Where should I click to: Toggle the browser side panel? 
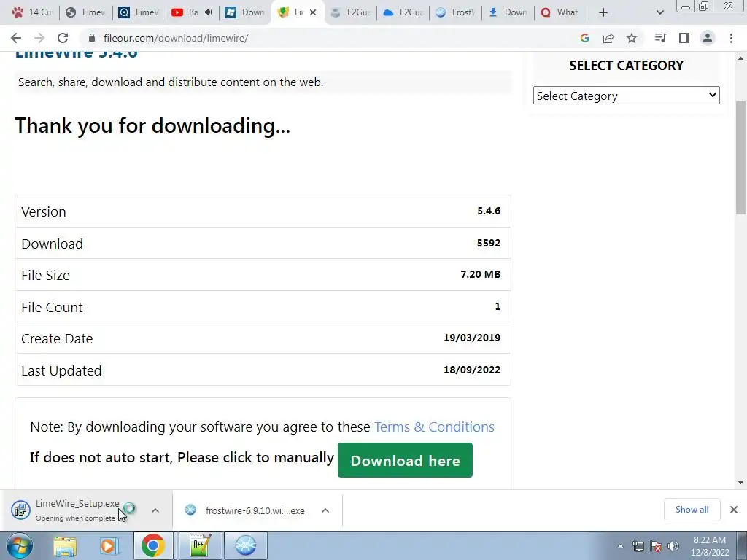click(684, 38)
